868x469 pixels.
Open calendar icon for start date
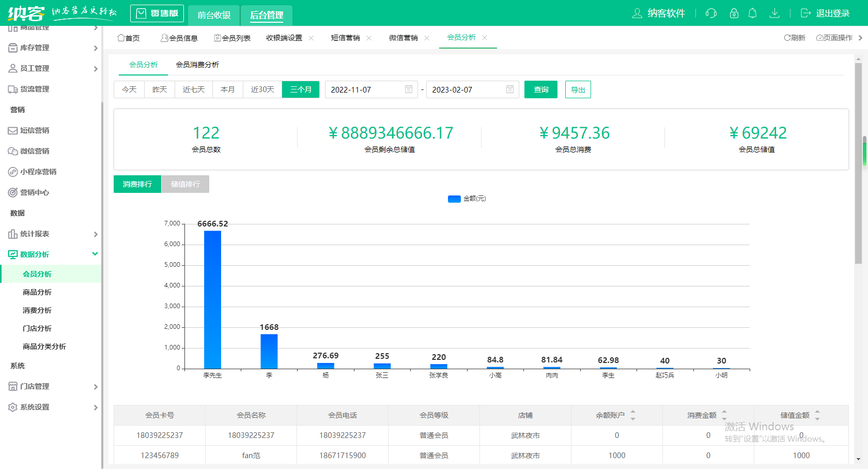(409, 89)
